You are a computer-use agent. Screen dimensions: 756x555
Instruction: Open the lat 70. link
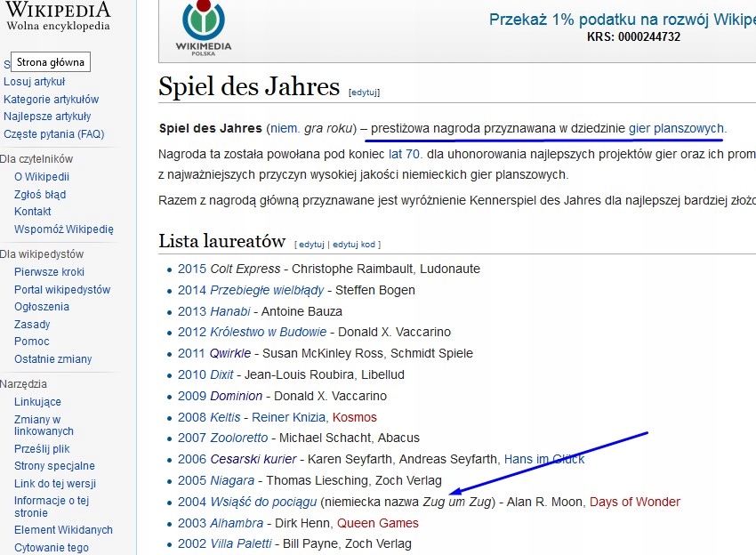click(x=405, y=154)
